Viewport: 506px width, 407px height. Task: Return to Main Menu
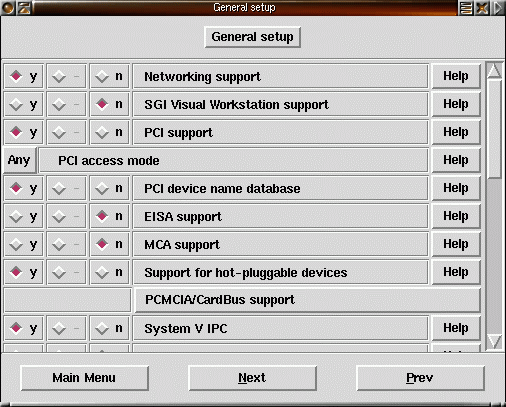pos(84,378)
